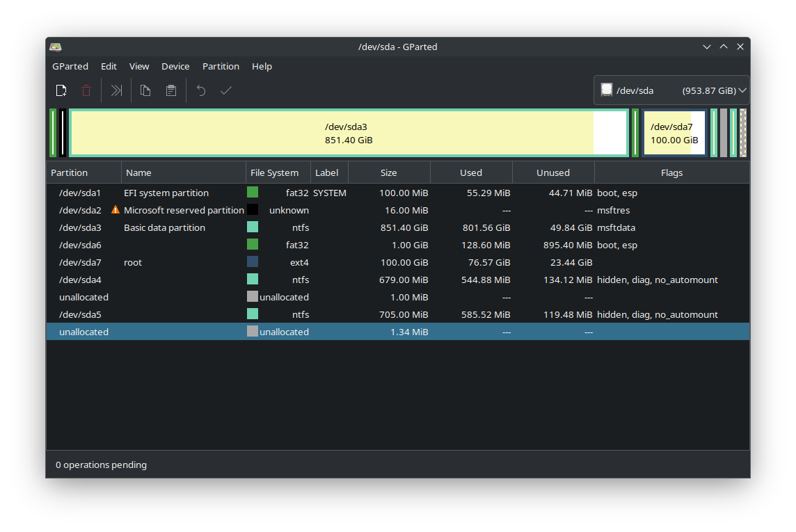Click the black unknown swatch for /dev/sda2

(253, 209)
